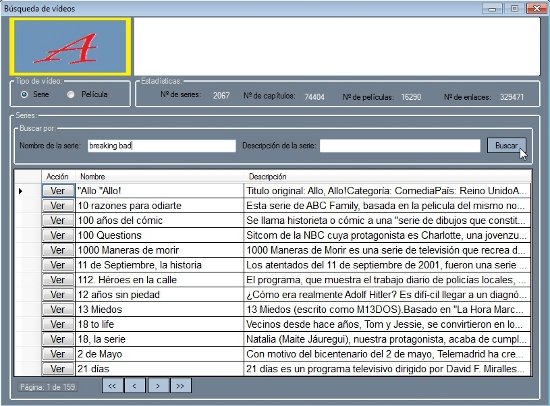Click Ver for 1000 Maneras de morir

58,250
